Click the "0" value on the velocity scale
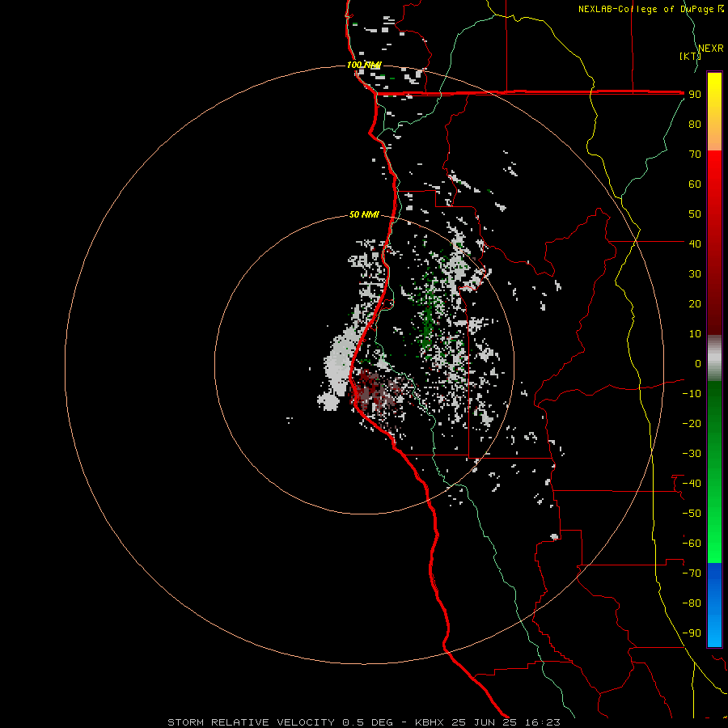The image size is (728, 728). tap(698, 363)
